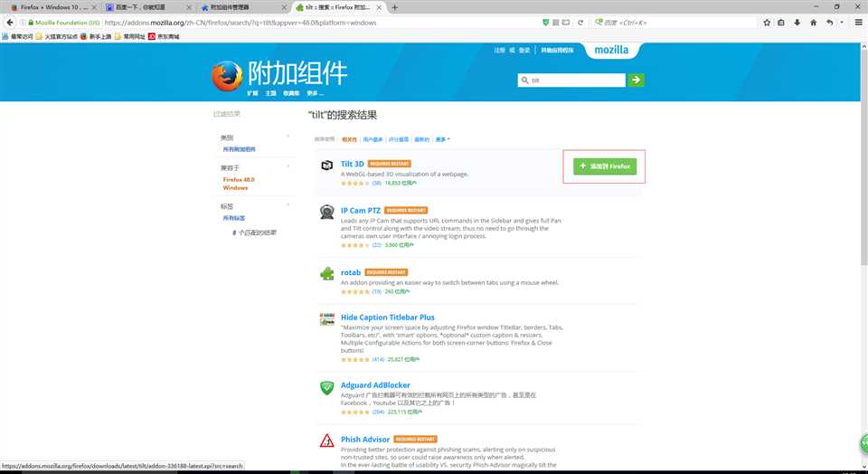Viewport: 868px width, 474px height.
Task: Open the Adguard AdBlocker link
Action: point(375,384)
